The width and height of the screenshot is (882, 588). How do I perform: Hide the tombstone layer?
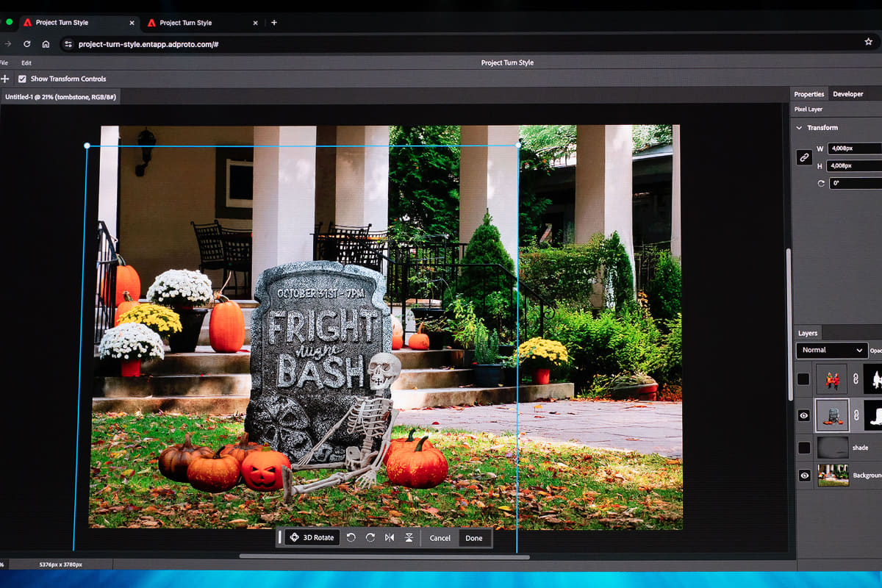point(804,416)
